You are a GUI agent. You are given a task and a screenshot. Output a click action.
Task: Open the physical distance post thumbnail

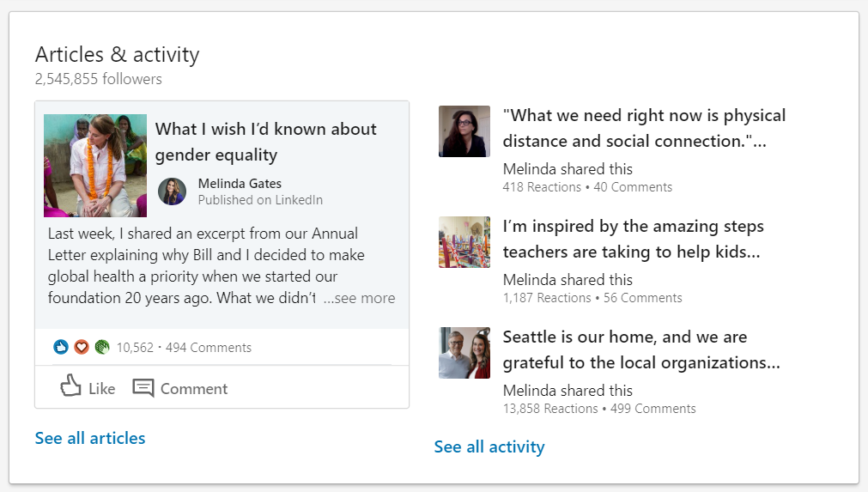(464, 131)
